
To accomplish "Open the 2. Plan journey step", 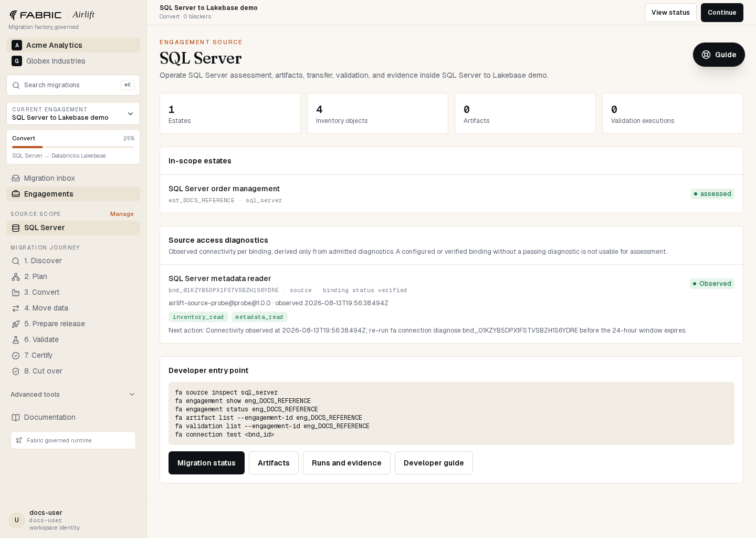I will 73,276.
